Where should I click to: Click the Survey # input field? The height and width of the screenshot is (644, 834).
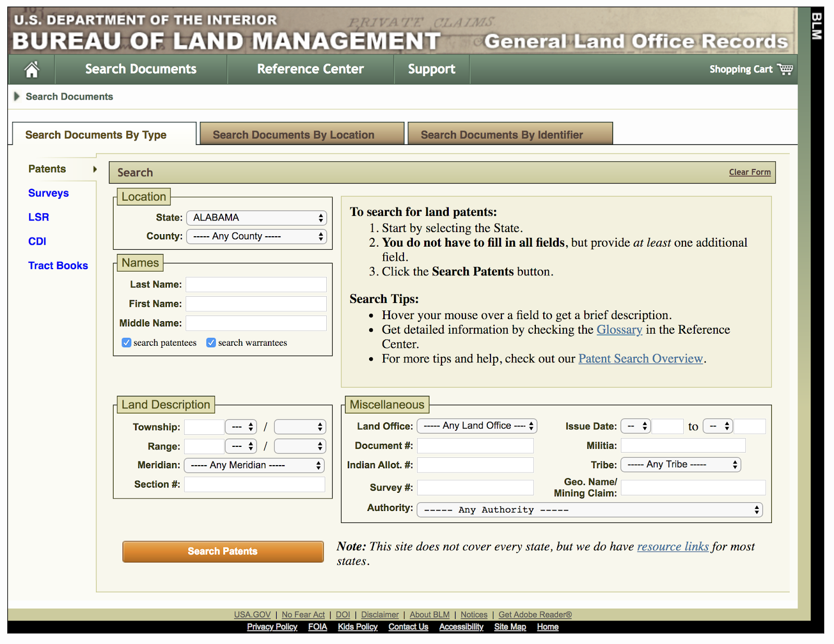coord(475,488)
